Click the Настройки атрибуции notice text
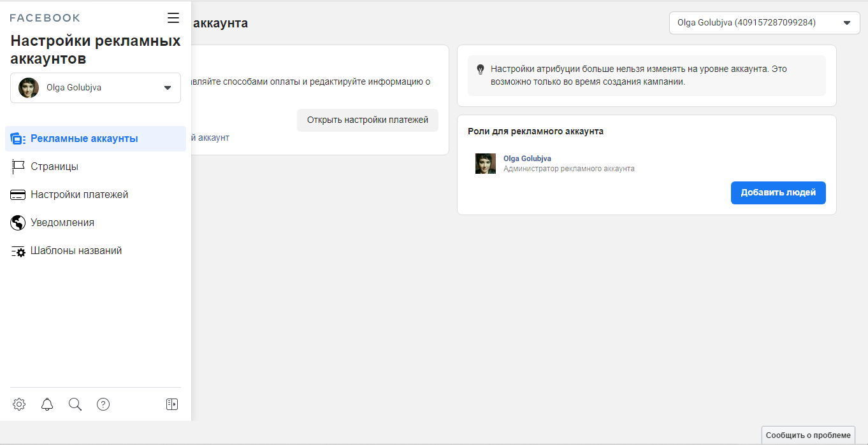The height and width of the screenshot is (445, 868). point(639,76)
